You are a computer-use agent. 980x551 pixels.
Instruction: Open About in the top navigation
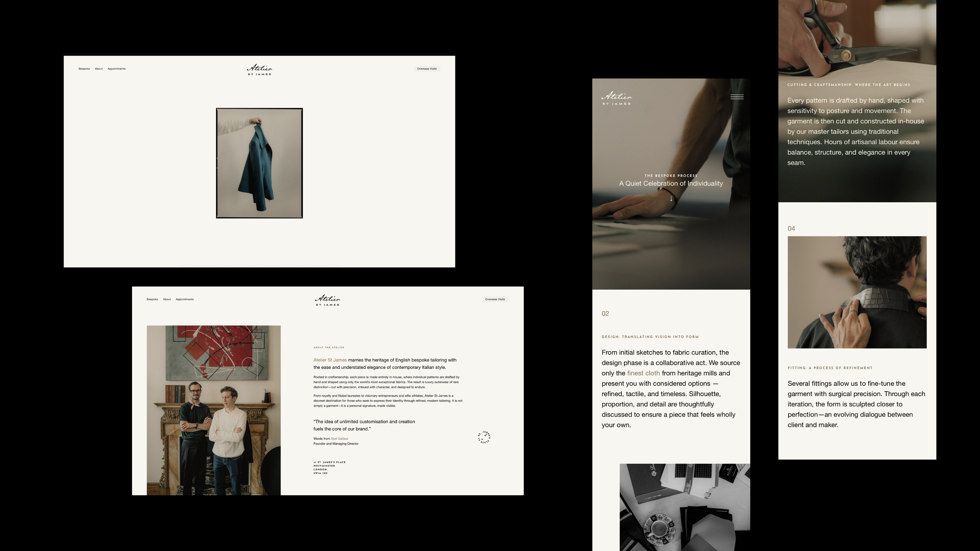coord(99,69)
